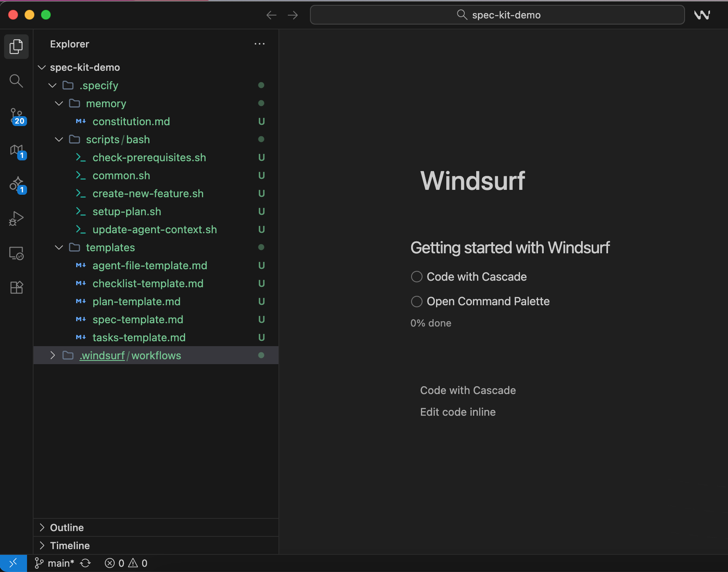Open the Extensions view icon
Viewport: 728px width, 572px height.
(x=16, y=288)
